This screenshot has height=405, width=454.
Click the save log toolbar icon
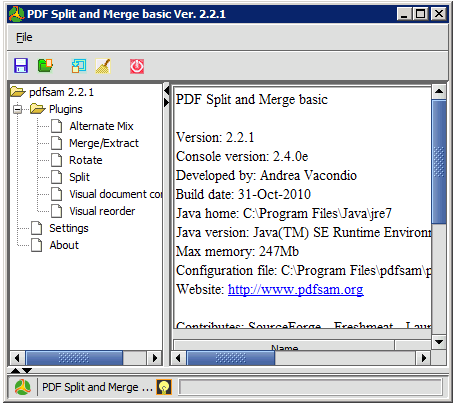pyautogui.click(x=79, y=66)
